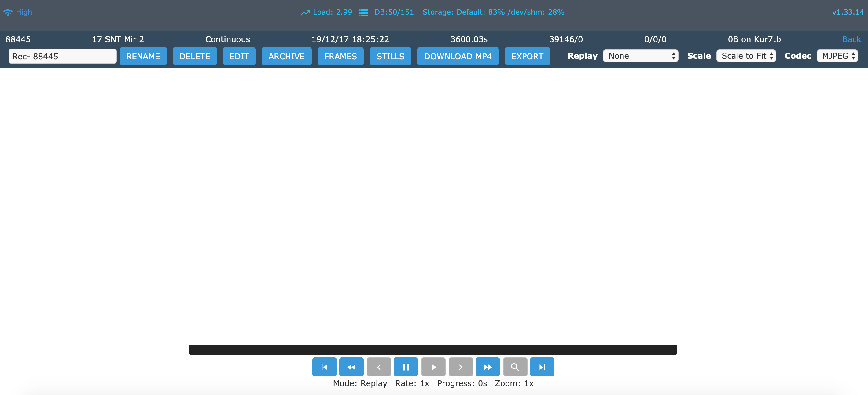Rename the recording Rec- 88445
Image resolution: width=868 pixels, height=395 pixels.
pyautogui.click(x=143, y=56)
